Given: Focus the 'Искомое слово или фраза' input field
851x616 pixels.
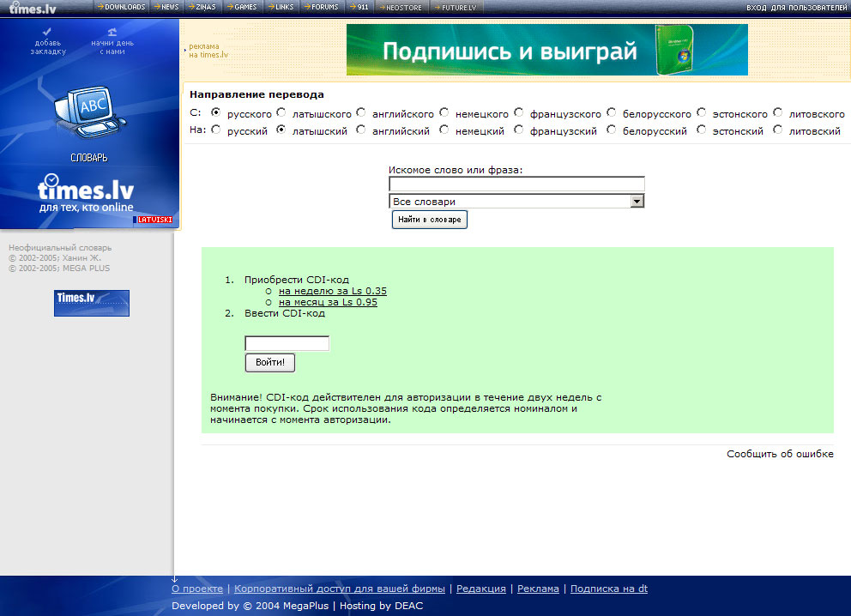Looking at the screenshot, I should [x=516, y=184].
